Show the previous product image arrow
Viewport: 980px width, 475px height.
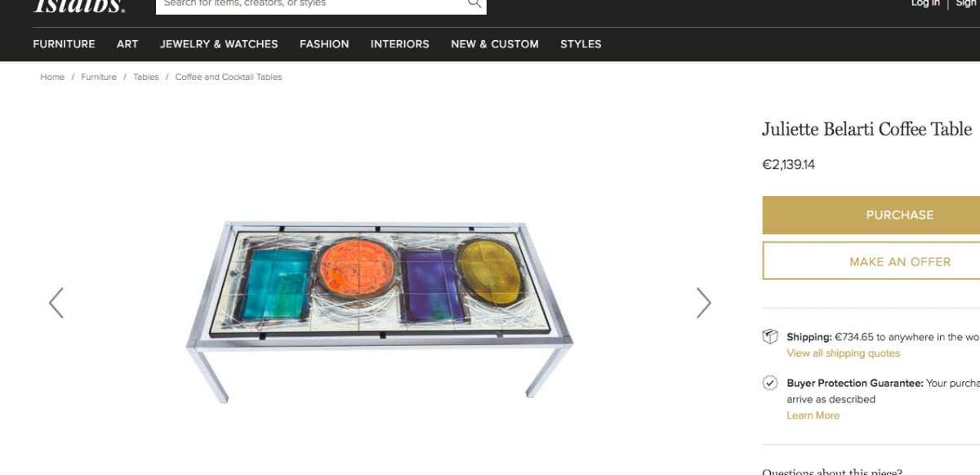click(56, 303)
